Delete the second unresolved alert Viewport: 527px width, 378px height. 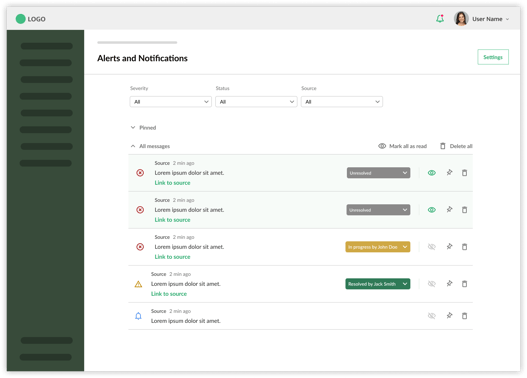464,210
